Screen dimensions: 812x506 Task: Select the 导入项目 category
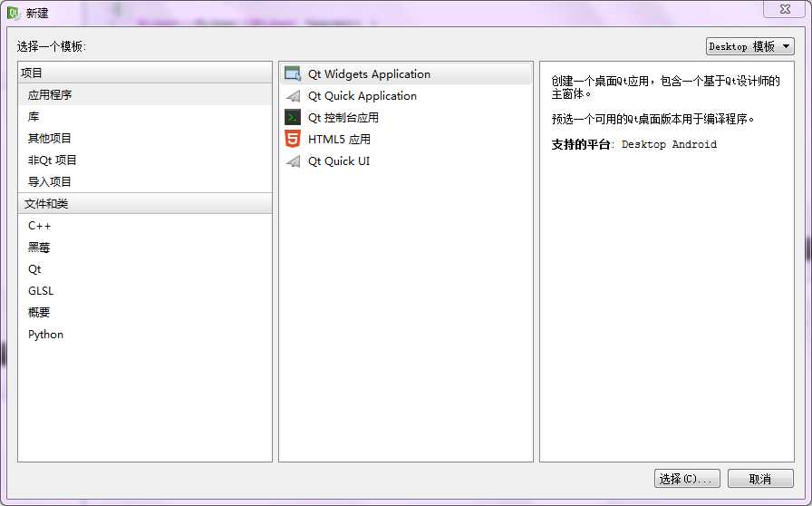(144, 182)
